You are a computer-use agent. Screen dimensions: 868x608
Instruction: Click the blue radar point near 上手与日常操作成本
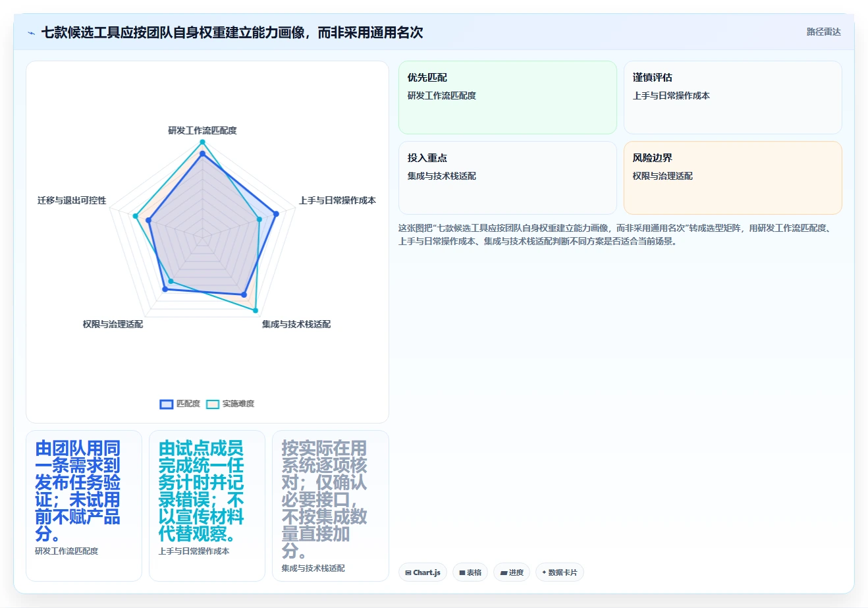[x=276, y=213]
